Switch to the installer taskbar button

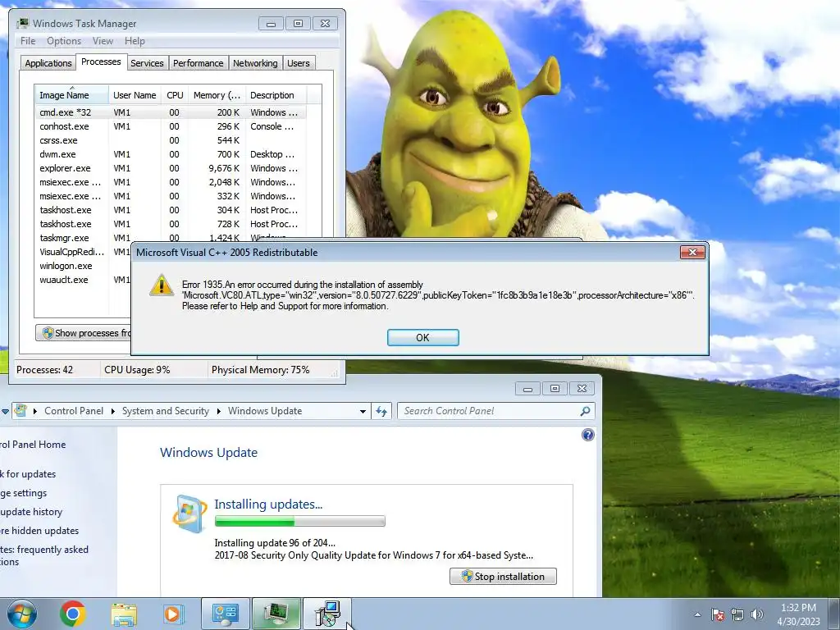(327, 614)
